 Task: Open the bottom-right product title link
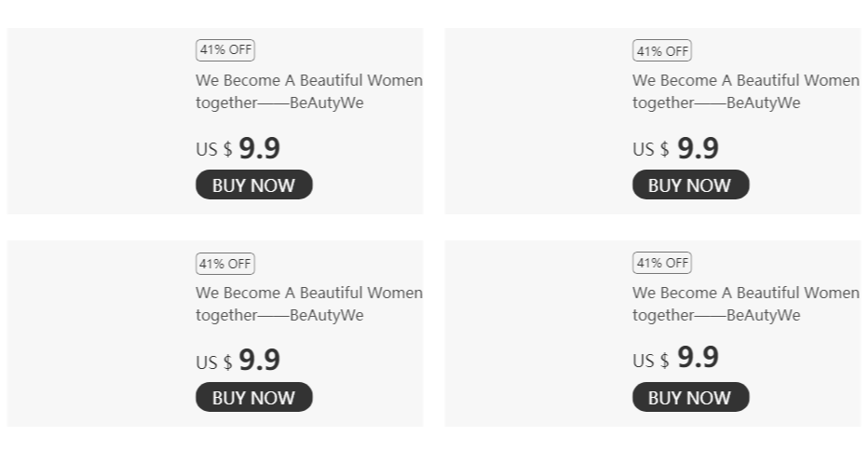click(745, 304)
